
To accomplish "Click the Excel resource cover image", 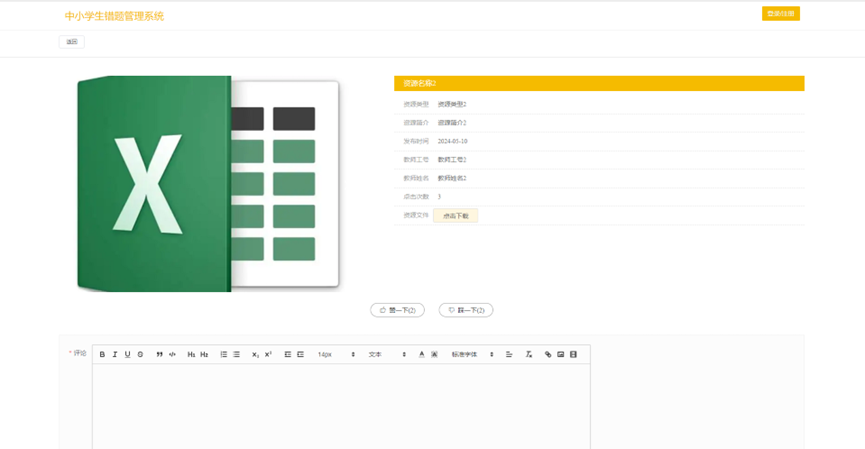I will pyautogui.click(x=208, y=184).
